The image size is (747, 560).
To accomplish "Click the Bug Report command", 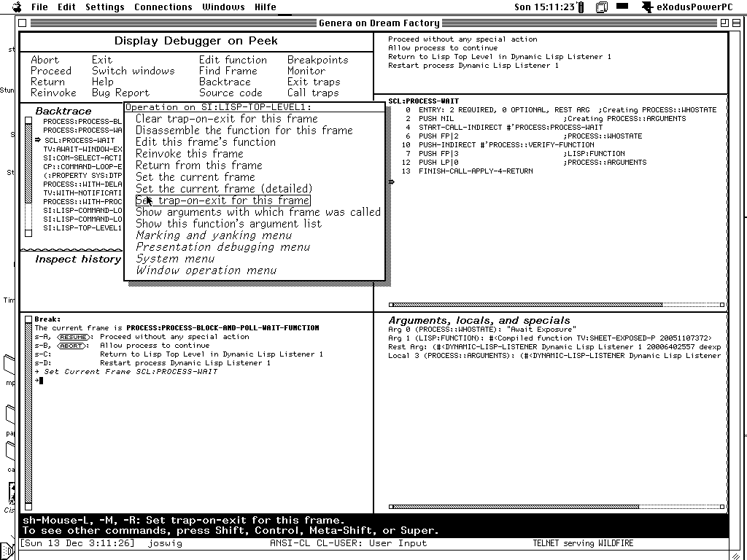I will (x=120, y=93).
